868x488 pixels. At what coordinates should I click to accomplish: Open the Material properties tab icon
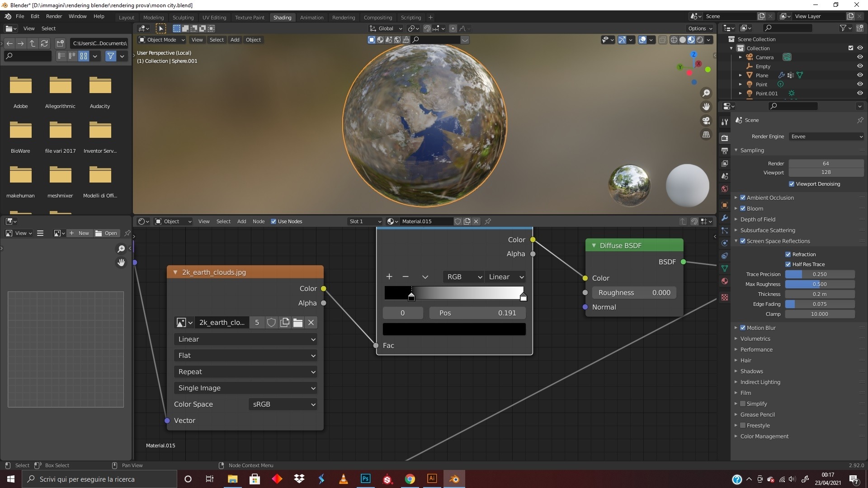point(725,281)
